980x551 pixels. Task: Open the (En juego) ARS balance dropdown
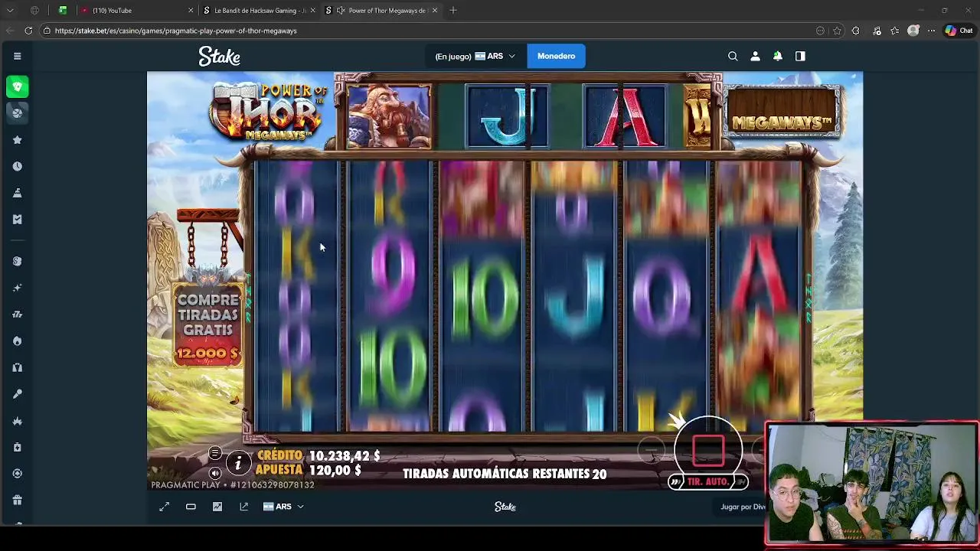(475, 56)
